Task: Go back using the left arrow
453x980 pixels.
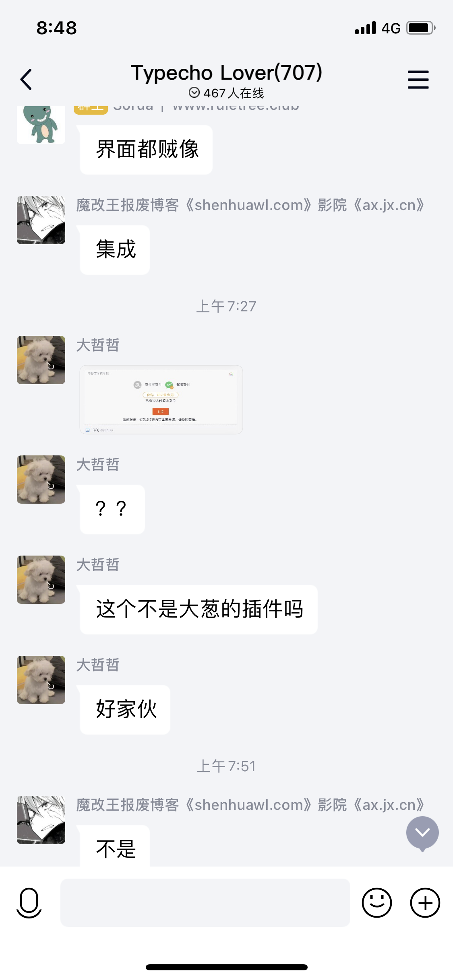Action: (x=26, y=79)
